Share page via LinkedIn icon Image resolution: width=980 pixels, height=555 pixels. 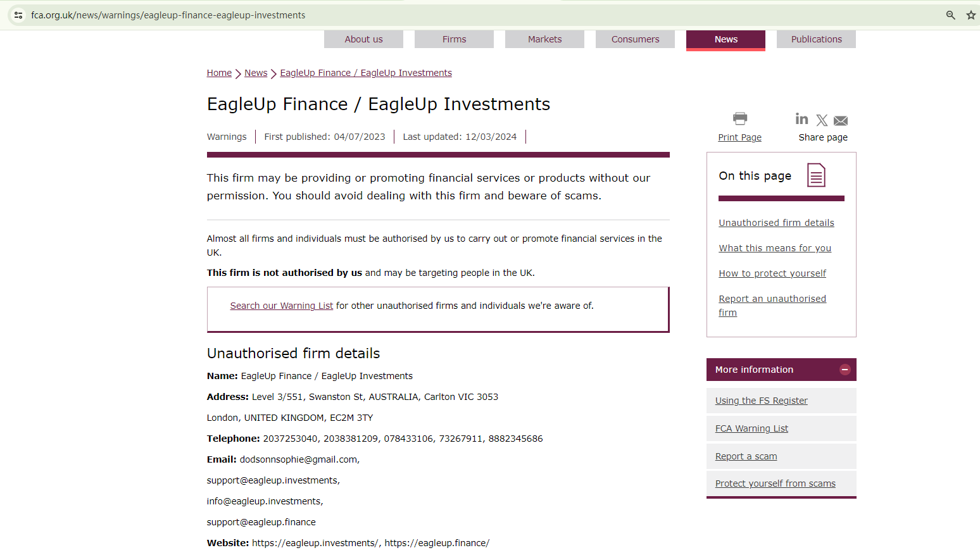pyautogui.click(x=801, y=119)
